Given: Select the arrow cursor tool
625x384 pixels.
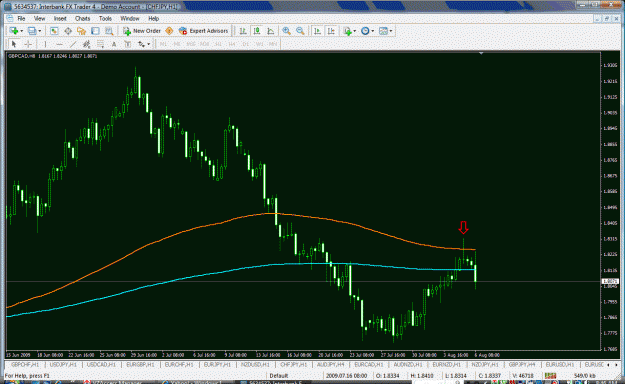Looking at the screenshot, I should point(14,44).
